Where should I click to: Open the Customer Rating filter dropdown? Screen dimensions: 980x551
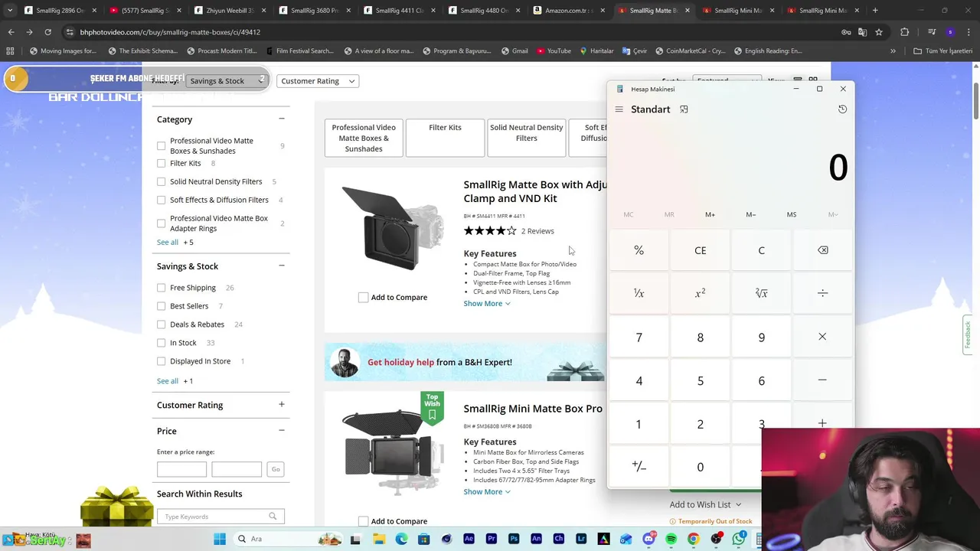[317, 81]
